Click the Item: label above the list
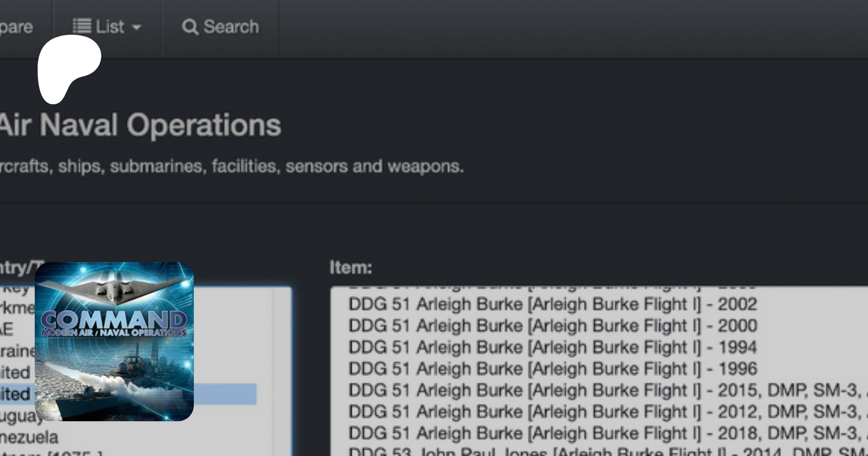 [351, 267]
